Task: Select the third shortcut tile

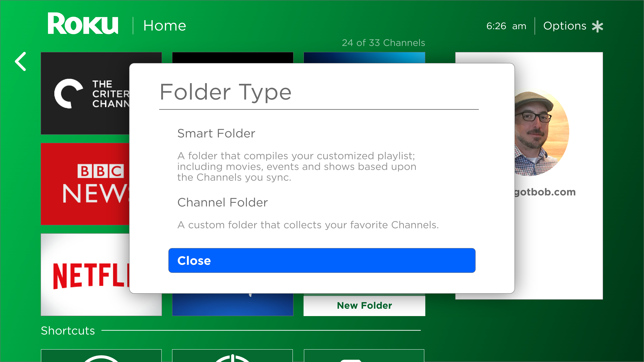Action: pos(364,356)
